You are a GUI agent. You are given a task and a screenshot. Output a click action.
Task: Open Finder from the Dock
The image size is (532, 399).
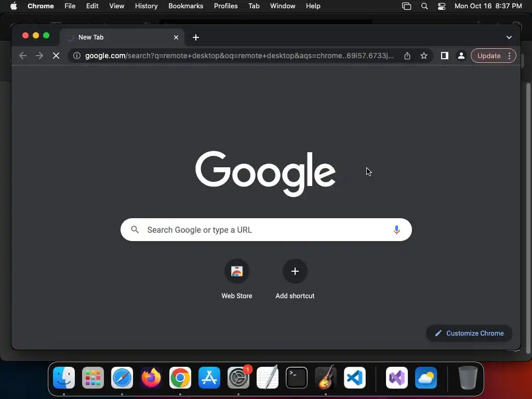(x=64, y=378)
